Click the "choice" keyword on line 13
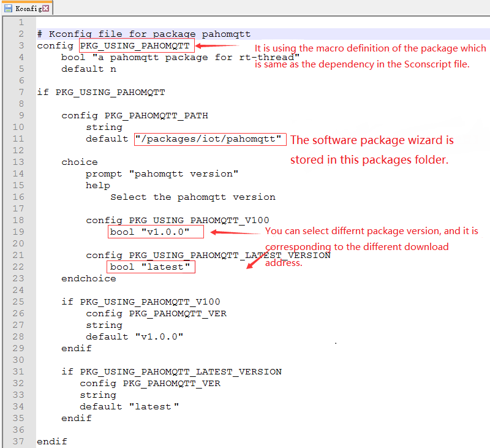Viewport: 490px width, 448px height. pyautogui.click(x=79, y=162)
